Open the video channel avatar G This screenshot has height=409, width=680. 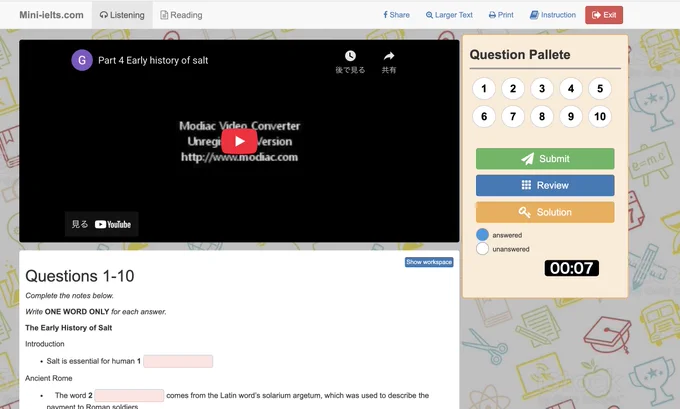click(x=82, y=60)
